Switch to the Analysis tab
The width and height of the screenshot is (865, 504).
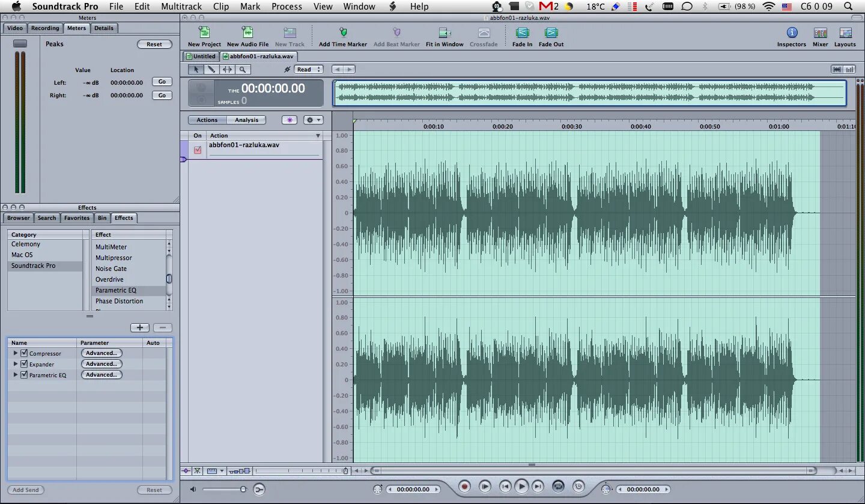[246, 120]
